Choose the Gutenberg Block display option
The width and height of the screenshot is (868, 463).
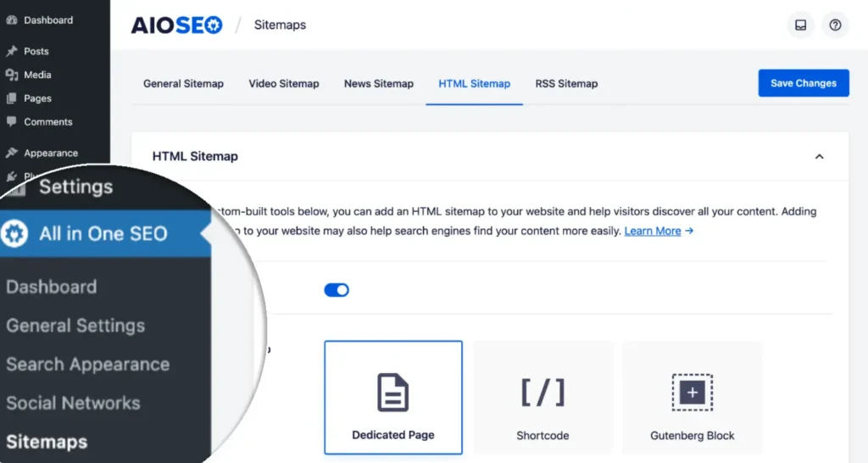pyautogui.click(x=692, y=398)
